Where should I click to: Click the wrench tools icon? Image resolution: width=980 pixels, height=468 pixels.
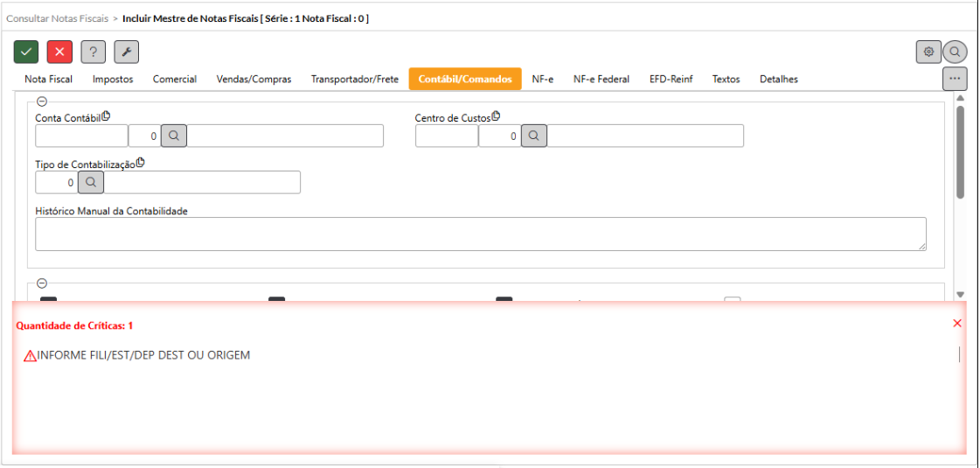[x=126, y=52]
